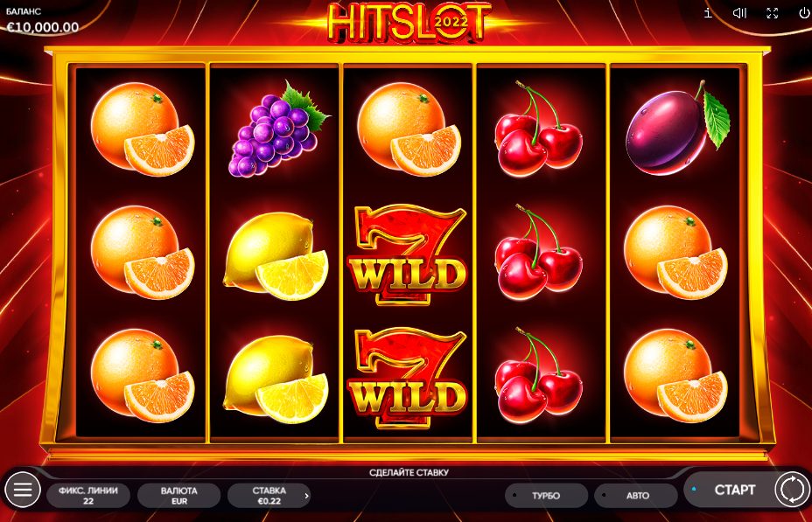
Task: Open the game info 'i' icon
Action: 709,12
